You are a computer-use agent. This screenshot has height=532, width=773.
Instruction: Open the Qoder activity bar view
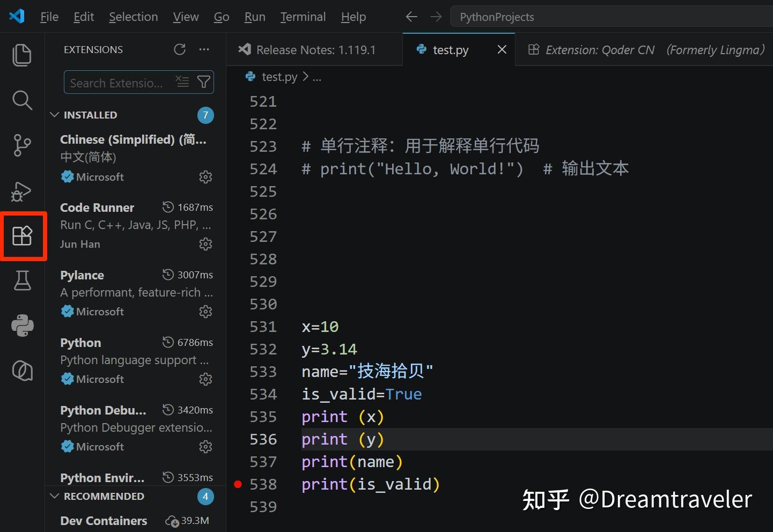pos(23,371)
